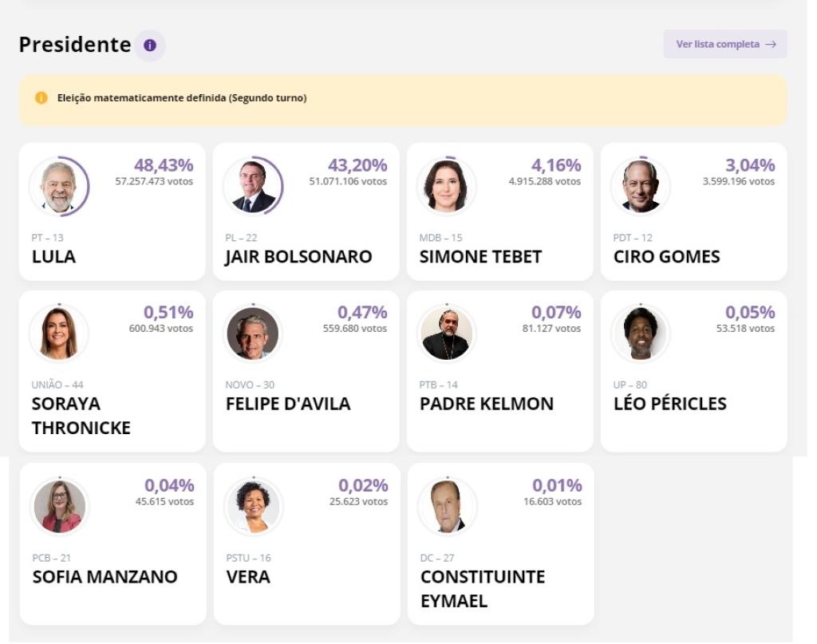Click Lula's candidate photo
This screenshot has width=817, height=644.
pos(59,187)
